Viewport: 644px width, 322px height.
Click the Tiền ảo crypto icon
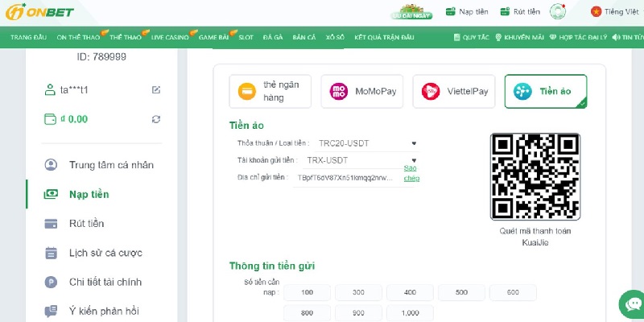click(x=522, y=91)
